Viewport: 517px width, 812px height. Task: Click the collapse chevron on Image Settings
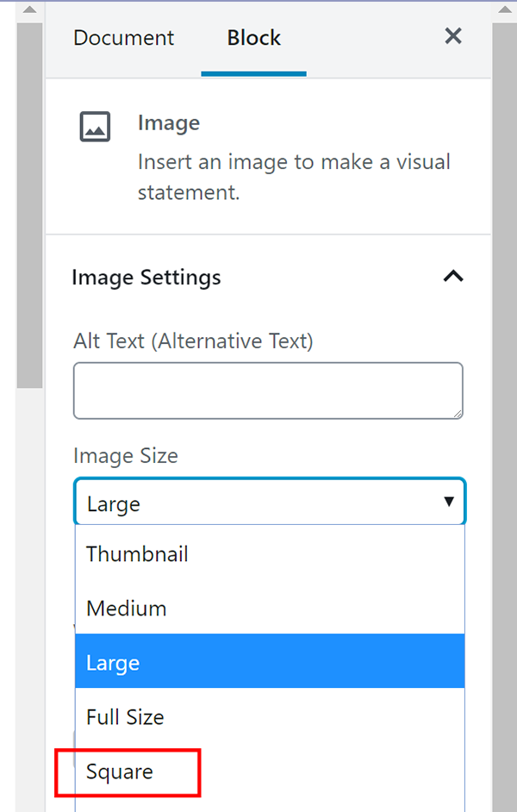pos(452,277)
